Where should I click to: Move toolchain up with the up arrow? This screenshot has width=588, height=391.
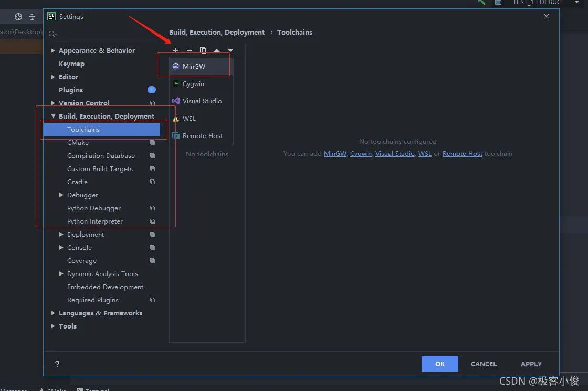(x=217, y=50)
